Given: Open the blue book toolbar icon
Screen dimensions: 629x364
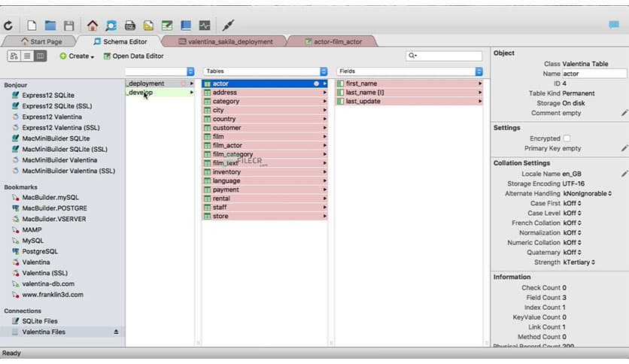Looking at the screenshot, I should (186, 26).
